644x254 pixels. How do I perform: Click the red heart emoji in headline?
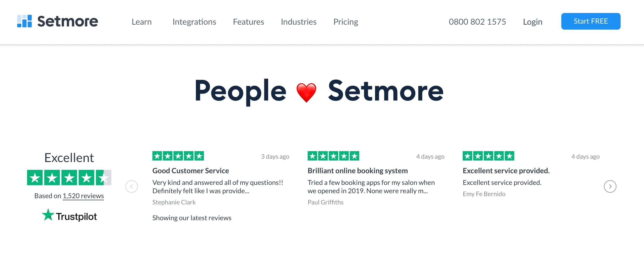click(x=306, y=92)
